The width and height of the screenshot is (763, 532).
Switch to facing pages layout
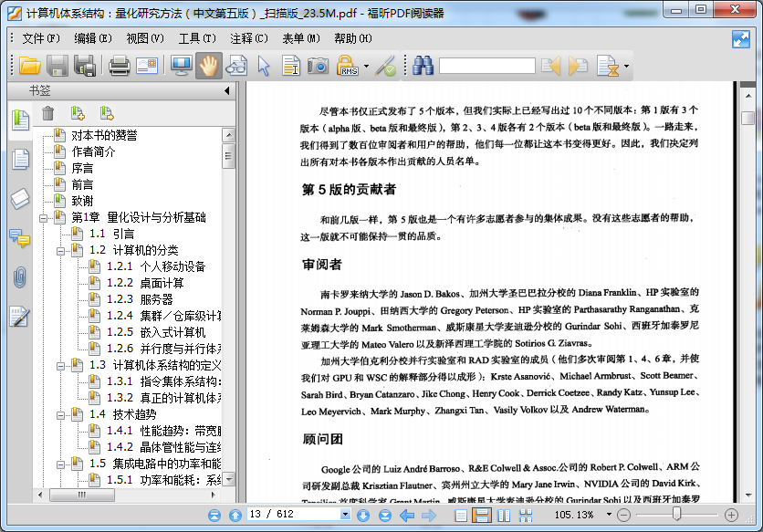504,515
